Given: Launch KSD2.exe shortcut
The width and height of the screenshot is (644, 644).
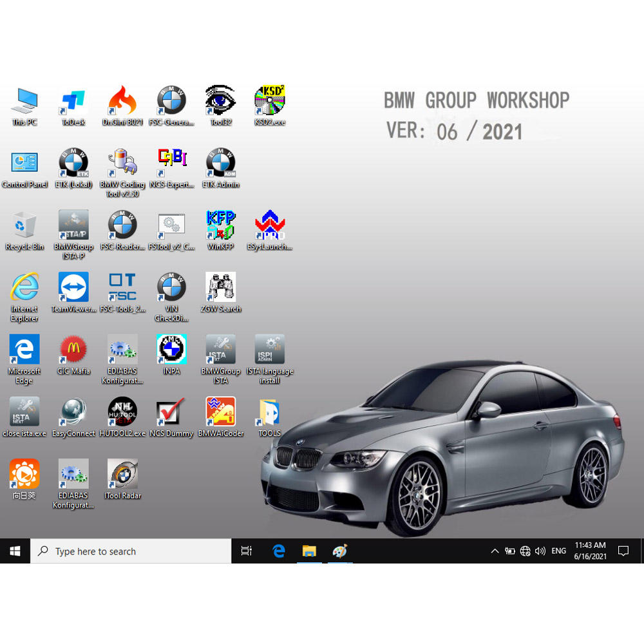Looking at the screenshot, I should tap(270, 105).
